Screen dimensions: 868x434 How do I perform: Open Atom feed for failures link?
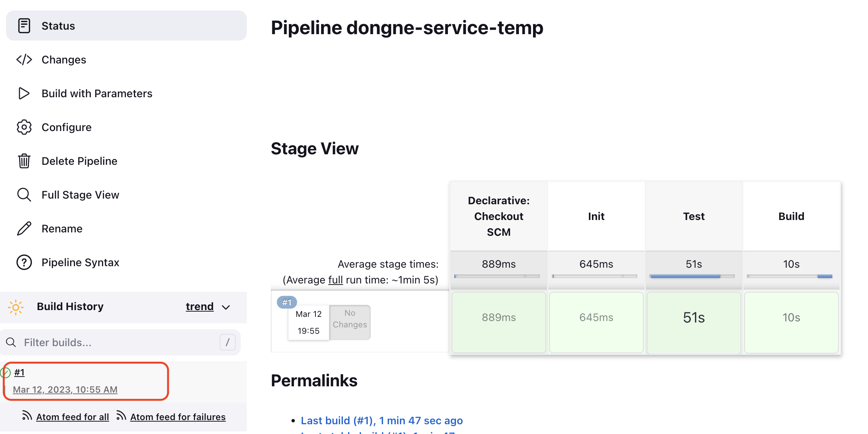(x=178, y=417)
